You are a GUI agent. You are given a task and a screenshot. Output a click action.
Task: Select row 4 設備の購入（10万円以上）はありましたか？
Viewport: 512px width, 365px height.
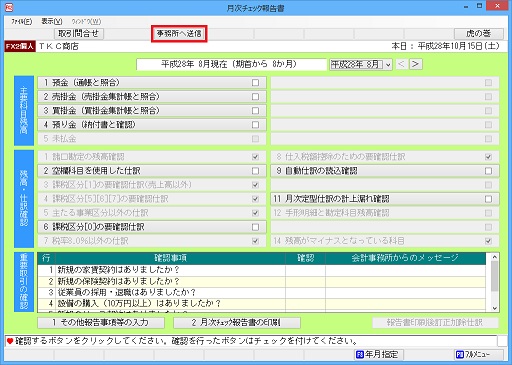coord(261,303)
